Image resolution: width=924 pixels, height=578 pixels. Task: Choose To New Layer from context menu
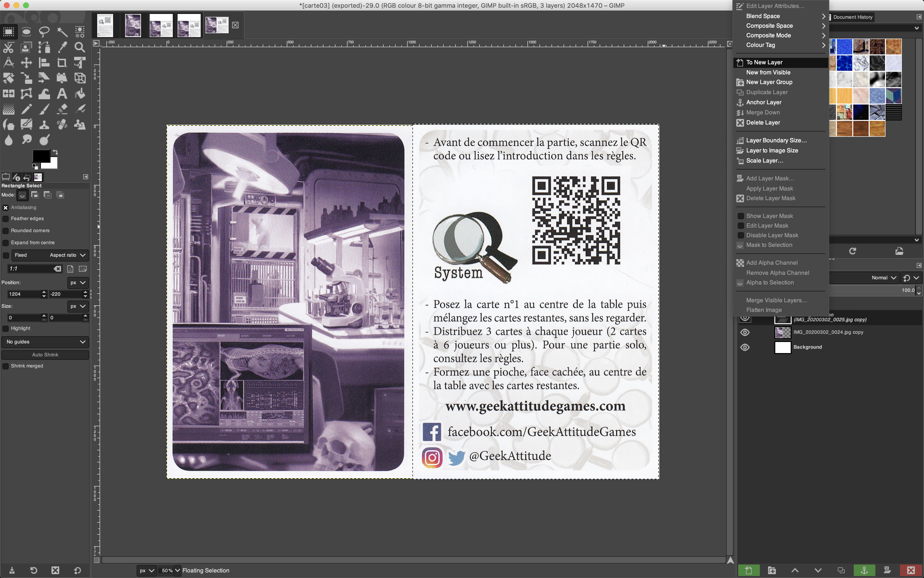pos(781,62)
